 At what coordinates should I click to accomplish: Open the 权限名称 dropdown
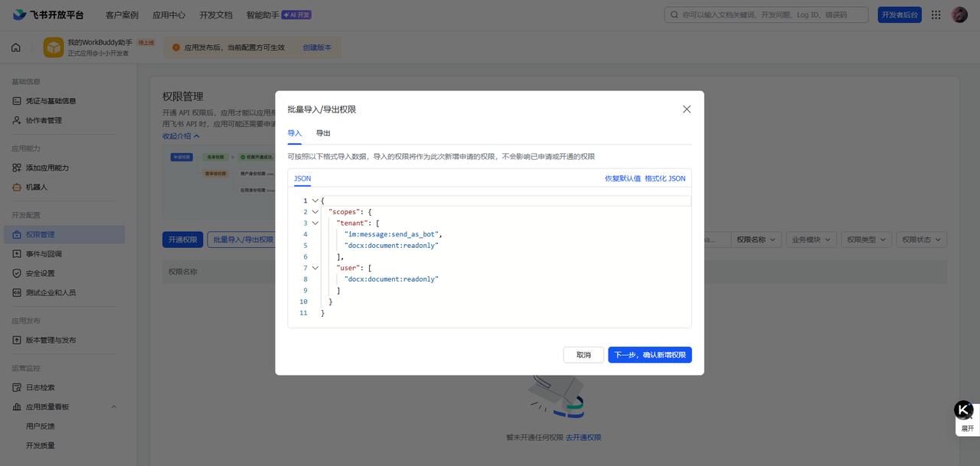[757, 240]
